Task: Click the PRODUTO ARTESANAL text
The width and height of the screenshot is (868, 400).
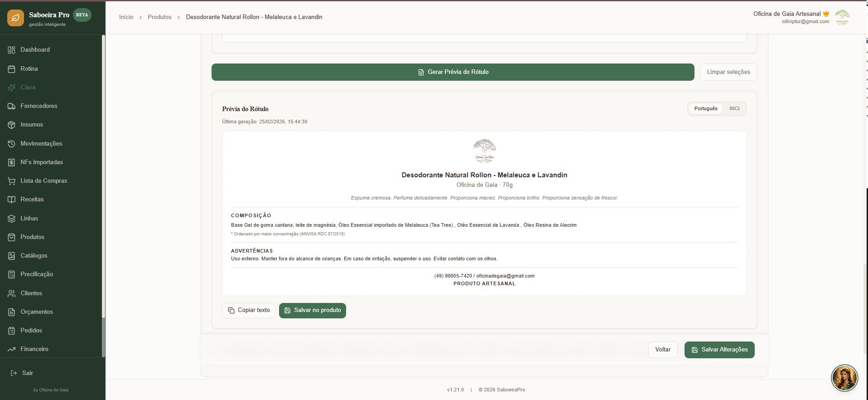Action: pos(484,284)
